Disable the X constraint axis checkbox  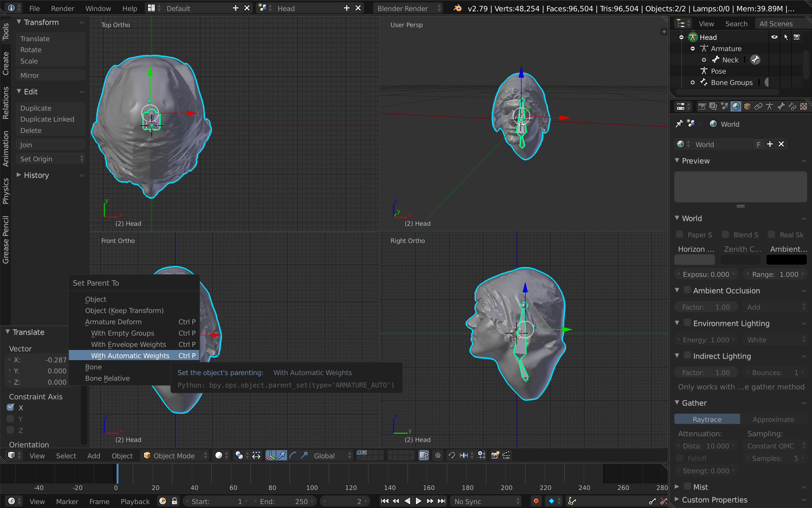coord(10,407)
